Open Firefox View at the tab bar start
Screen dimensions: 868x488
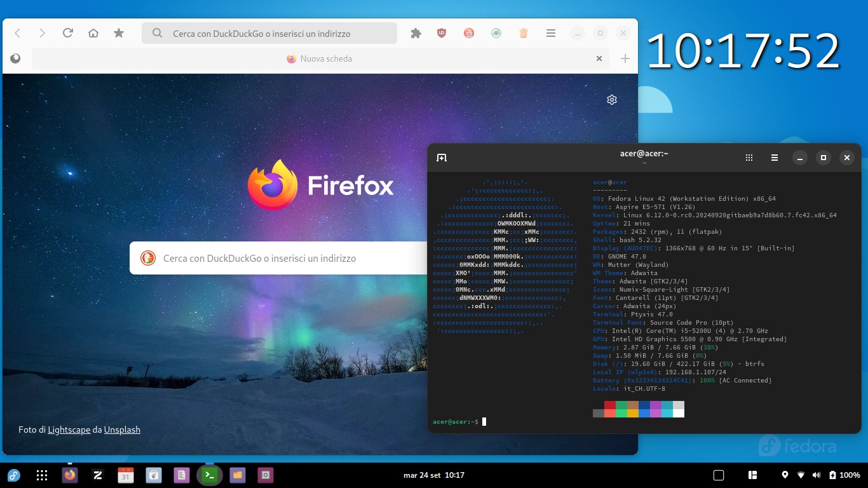coord(15,58)
